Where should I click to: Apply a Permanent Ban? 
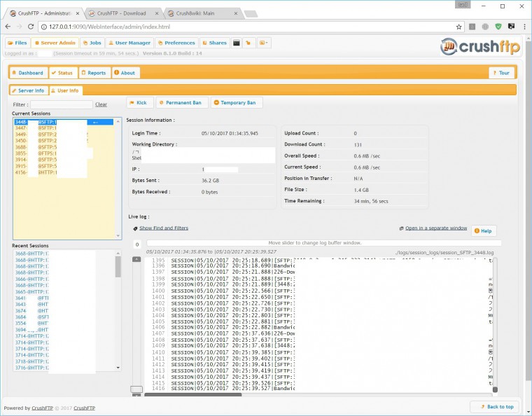(x=181, y=103)
